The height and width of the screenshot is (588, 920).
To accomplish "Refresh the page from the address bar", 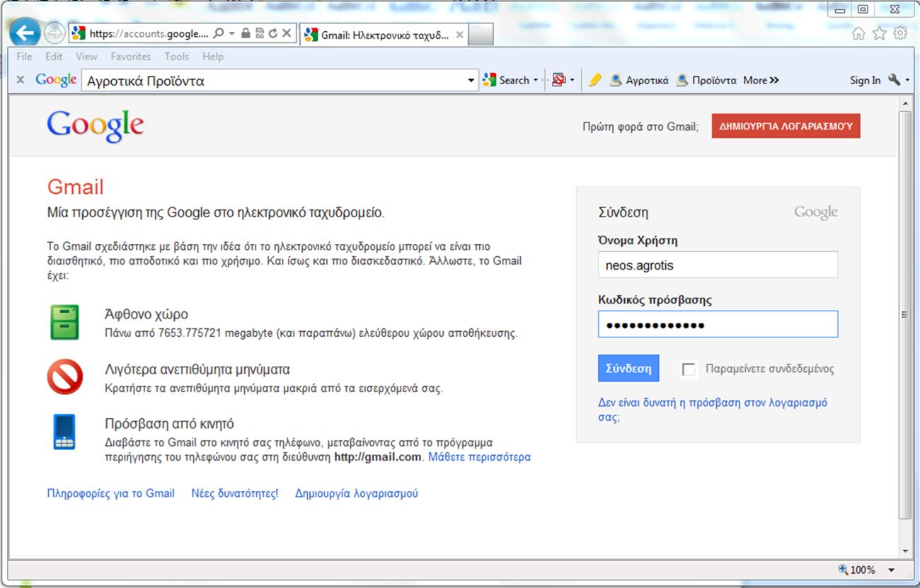I will (272, 33).
